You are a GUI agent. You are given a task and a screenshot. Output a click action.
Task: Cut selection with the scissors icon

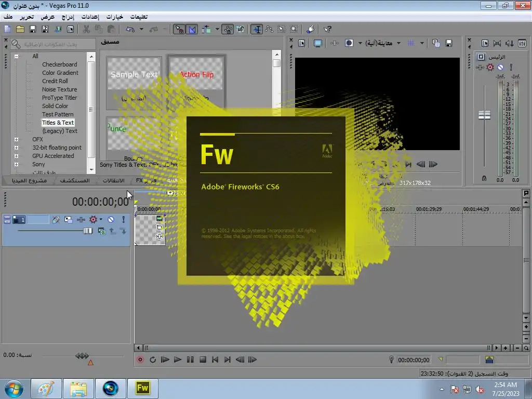[x=87, y=29]
